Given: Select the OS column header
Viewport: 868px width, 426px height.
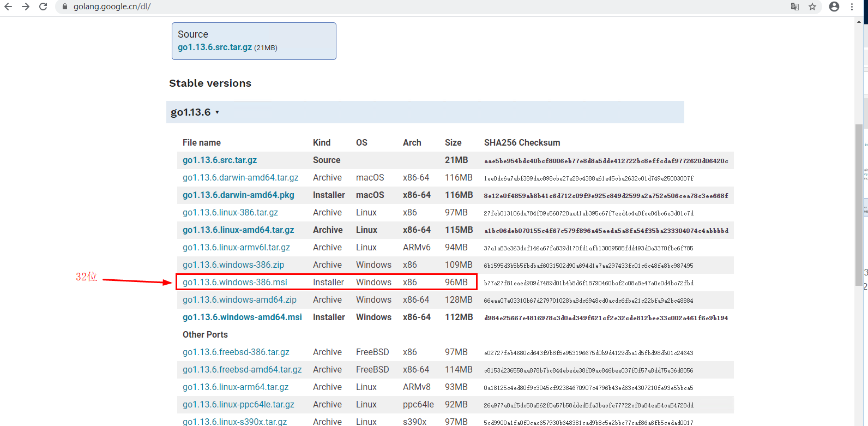Looking at the screenshot, I should [361, 142].
